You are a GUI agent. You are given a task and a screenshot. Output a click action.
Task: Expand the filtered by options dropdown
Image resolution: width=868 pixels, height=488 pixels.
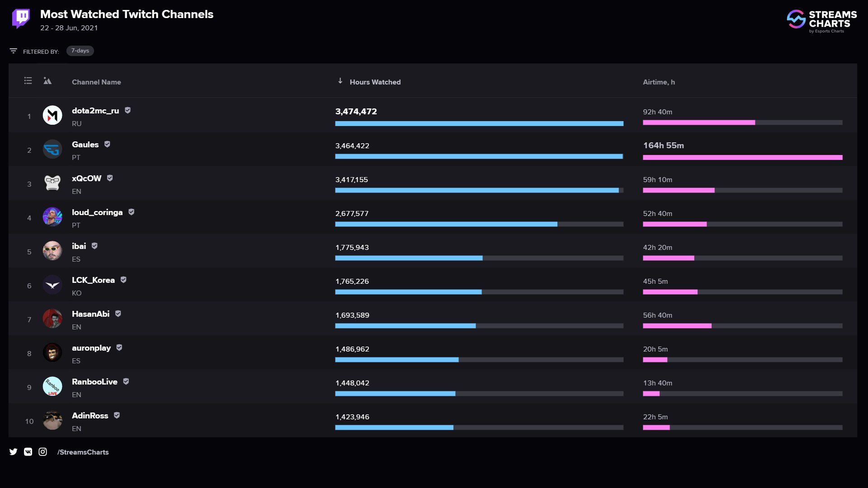pyautogui.click(x=79, y=51)
